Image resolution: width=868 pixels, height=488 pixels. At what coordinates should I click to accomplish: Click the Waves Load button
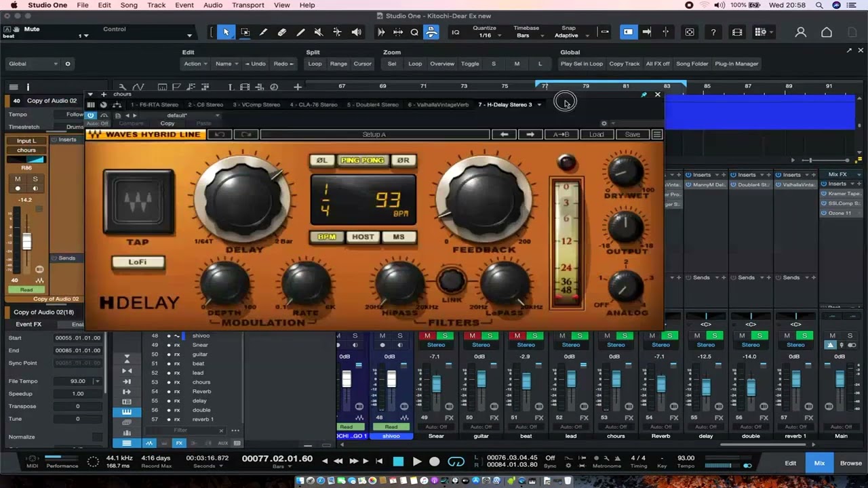596,134
